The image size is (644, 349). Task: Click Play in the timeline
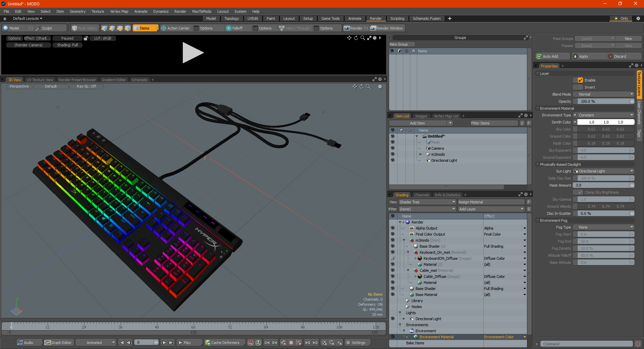pyautogui.click(x=189, y=343)
